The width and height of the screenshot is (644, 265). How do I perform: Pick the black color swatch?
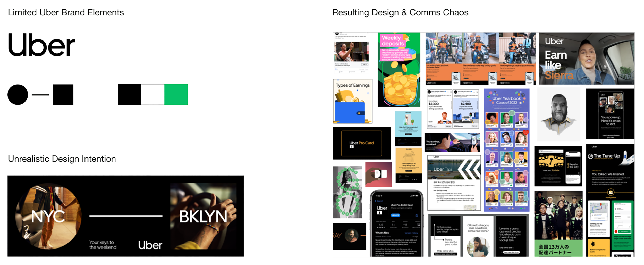pyautogui.click(x=130, y=95)
